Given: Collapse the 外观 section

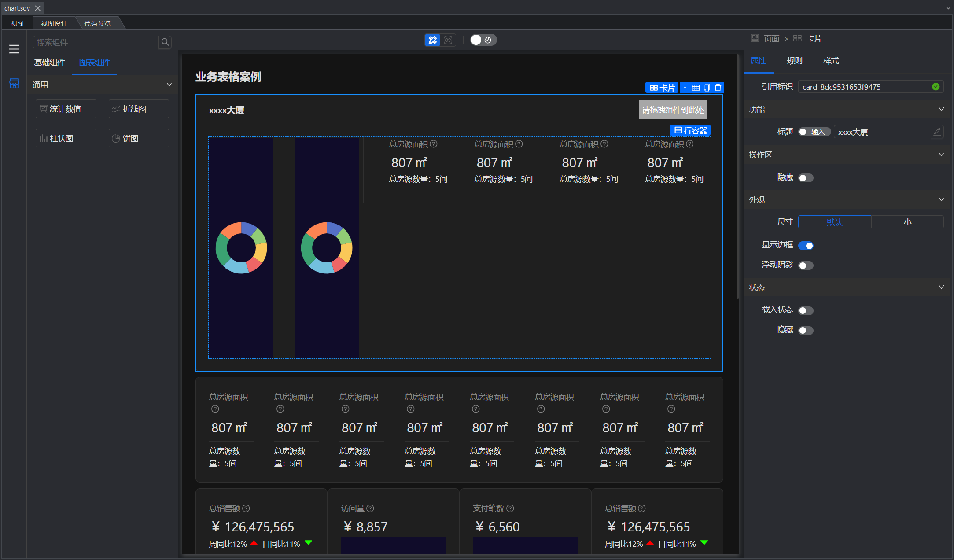Looking at the screenshot, I should point(941,199).
